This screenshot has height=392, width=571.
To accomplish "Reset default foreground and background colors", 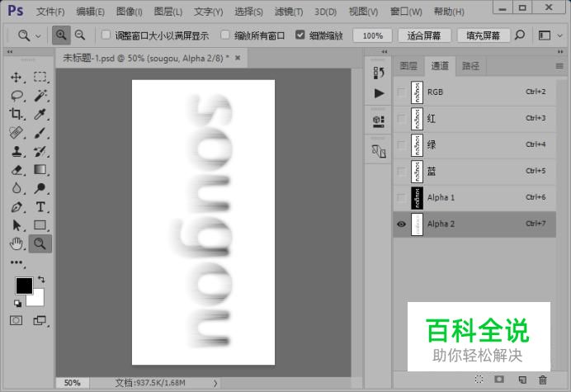I will (x=17, y=303).
